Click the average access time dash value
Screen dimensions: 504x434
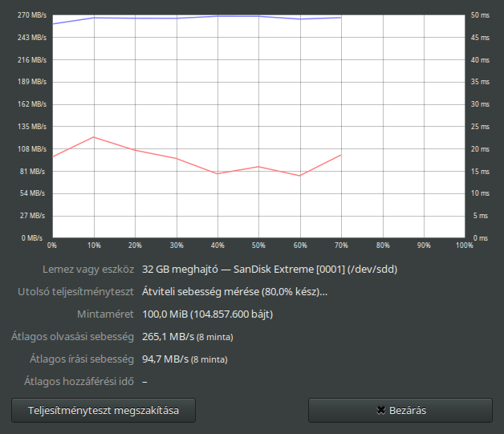coord(144,382)
